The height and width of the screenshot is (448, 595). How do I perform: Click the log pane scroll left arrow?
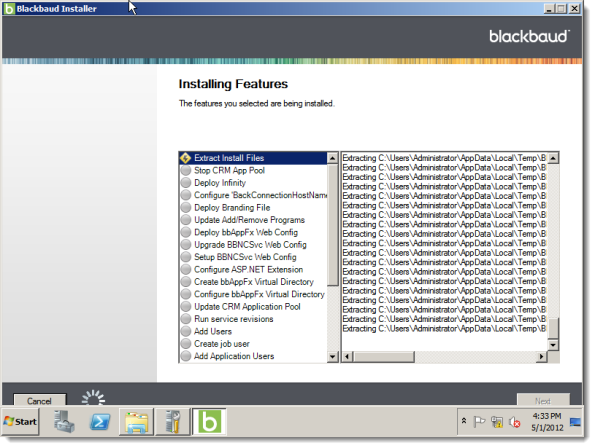click(x=348, y=357)
